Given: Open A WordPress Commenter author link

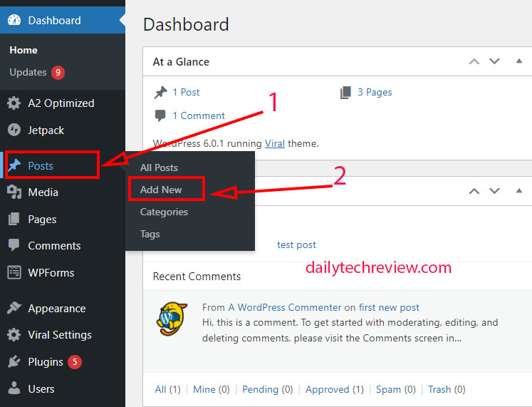Looking at the screenshot, I should 285,307.
